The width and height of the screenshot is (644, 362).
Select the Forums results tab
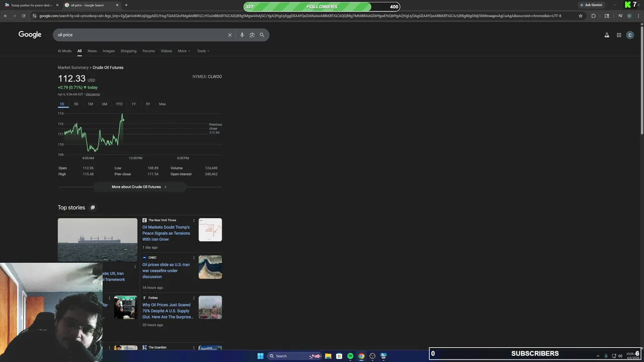point(148,51)
